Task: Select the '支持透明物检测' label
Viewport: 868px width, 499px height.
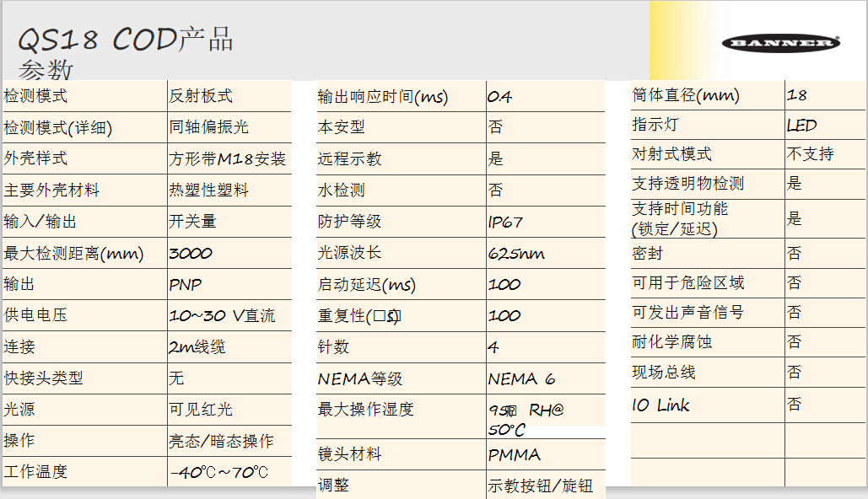Action: [688, 183]
